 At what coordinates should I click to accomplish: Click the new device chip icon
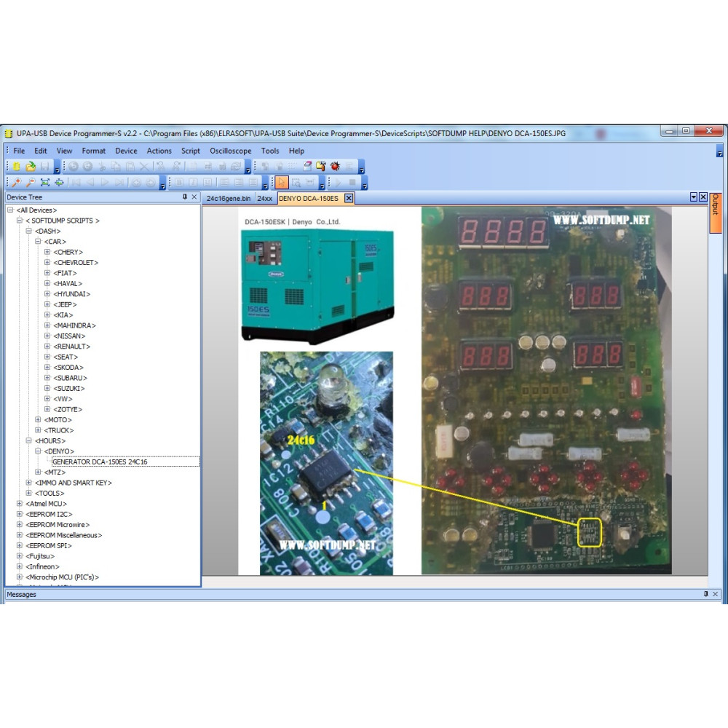16,166
